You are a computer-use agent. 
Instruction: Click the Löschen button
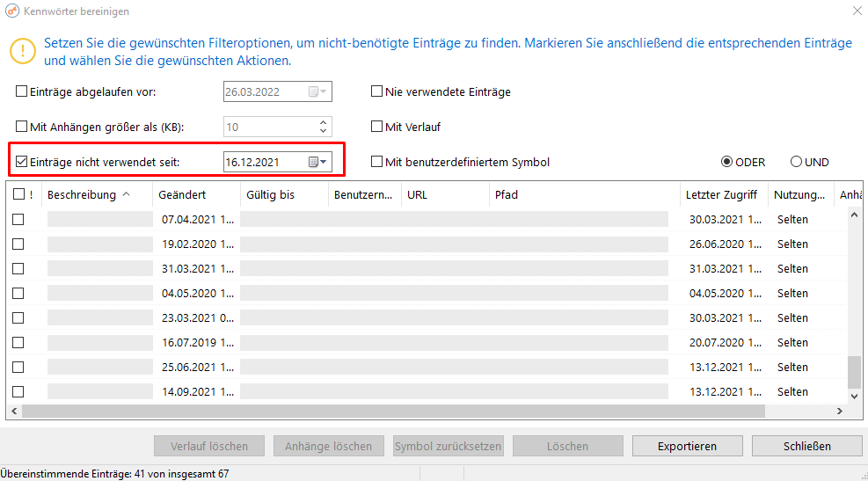pos(568,446)
